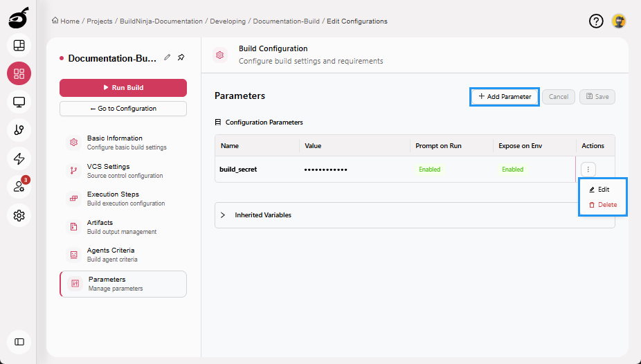Toggle the sidebar collapse panel icon
This screenshot has width=641, height=364.
(19, 342)
